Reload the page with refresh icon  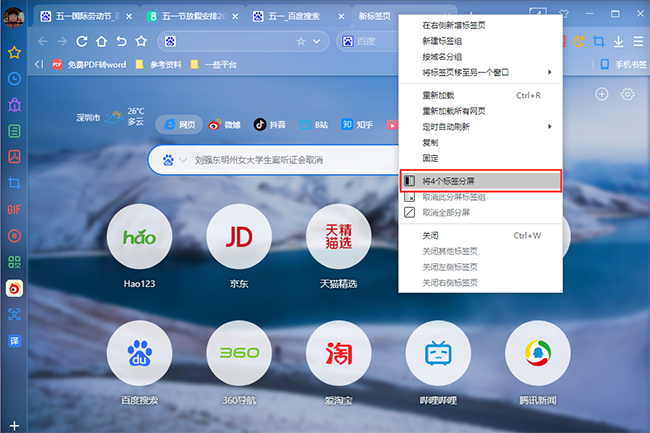[82, 41]
